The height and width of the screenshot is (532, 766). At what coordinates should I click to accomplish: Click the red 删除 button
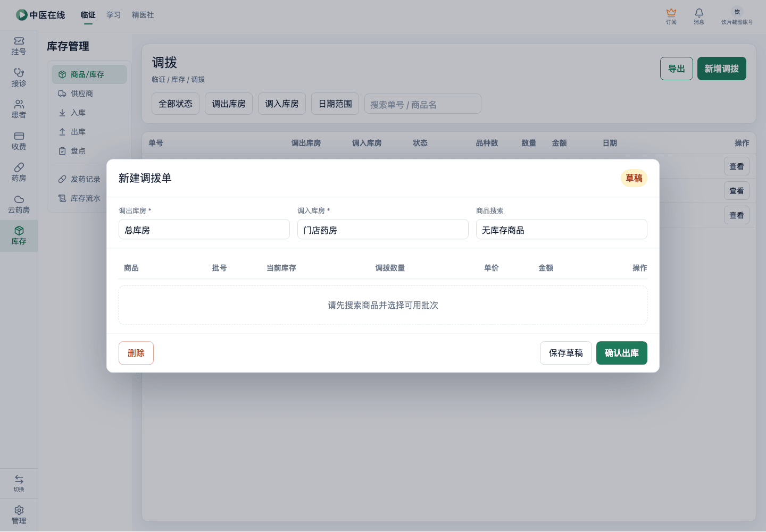point(136,353)
